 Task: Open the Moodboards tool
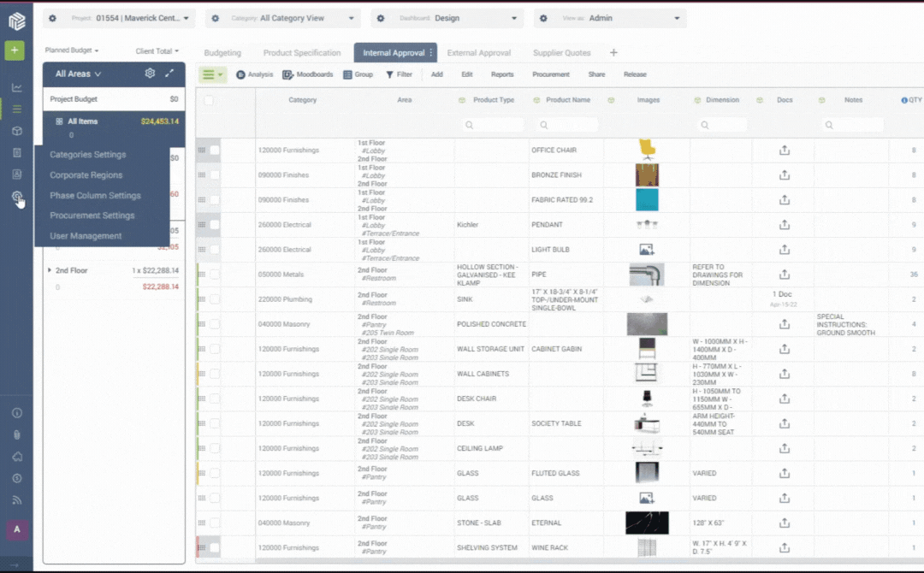click(308, 74)
